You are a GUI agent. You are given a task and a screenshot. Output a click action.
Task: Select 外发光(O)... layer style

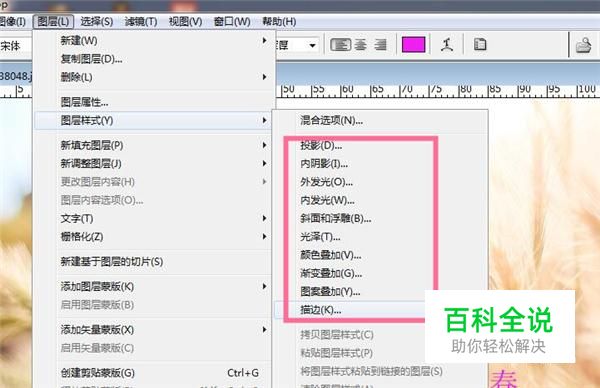coord(380,182)
